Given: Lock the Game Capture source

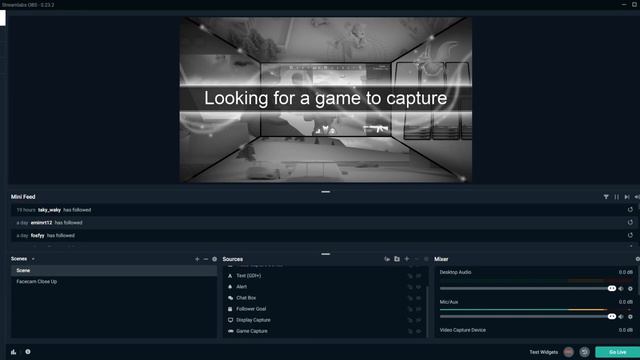Looking at the screenshot, I should tap(410, 331).
